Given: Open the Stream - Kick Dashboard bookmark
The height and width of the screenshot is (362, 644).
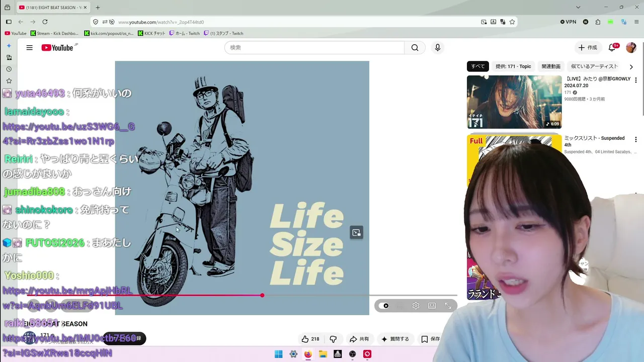Looking at the screenshot, I should coord(54,34).
